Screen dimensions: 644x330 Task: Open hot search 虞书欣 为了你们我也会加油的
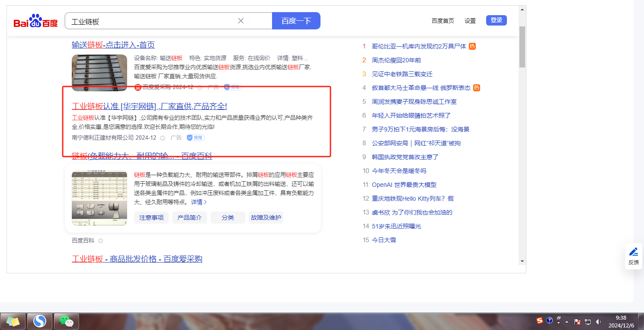pyautogui.click(x=412, y=212)
